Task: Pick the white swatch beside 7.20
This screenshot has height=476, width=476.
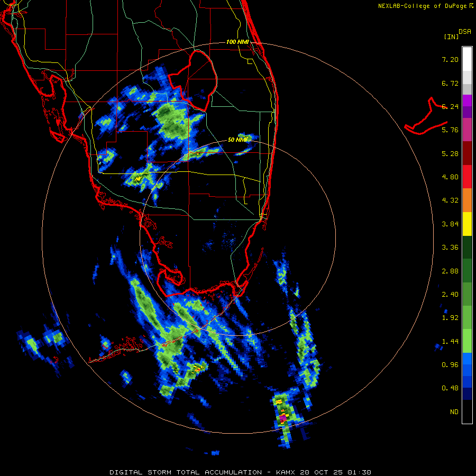Action: [467, 59]
